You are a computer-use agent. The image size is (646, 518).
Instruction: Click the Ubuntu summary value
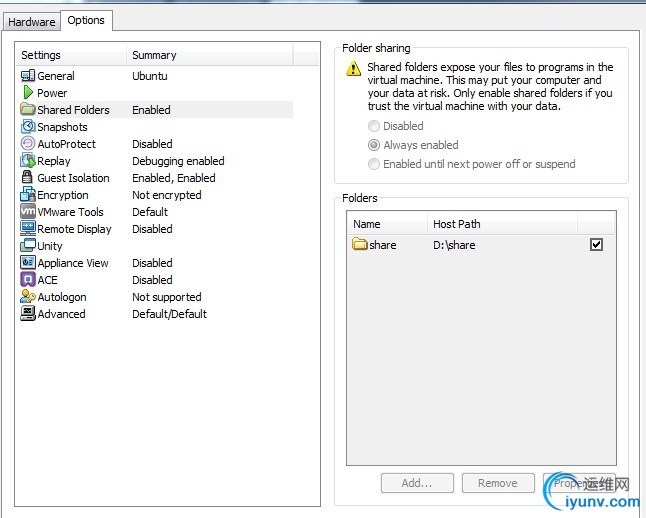pyautogui.click(x=150, y=76)
